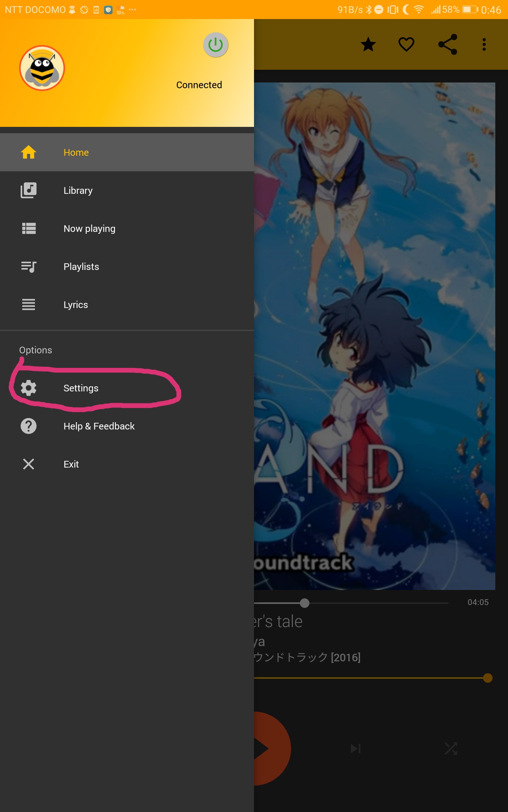
Task: Open Settings in Options
Action: click(x=127, y=388)
